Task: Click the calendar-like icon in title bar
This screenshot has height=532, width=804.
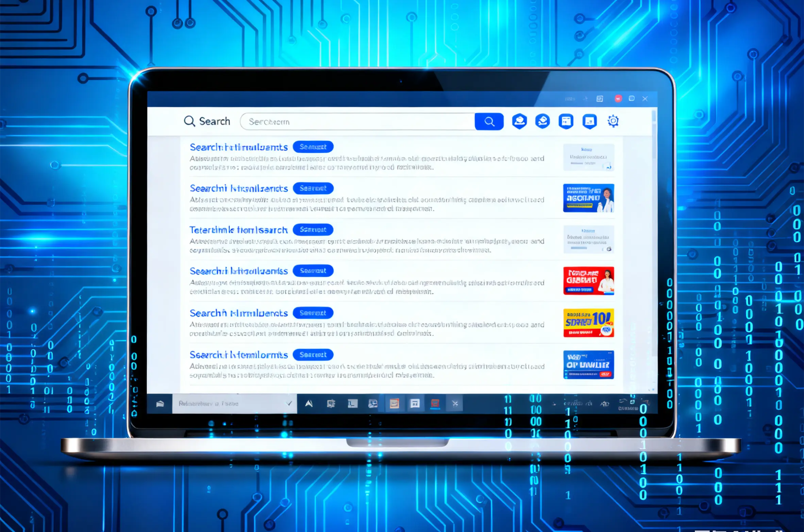Action: (x=600, y=99)
